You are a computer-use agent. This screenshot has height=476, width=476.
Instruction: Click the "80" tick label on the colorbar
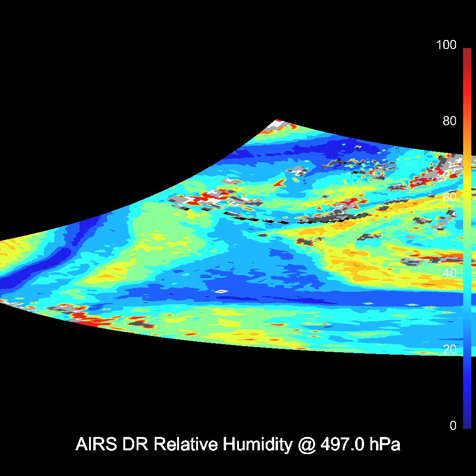[449, 121]
